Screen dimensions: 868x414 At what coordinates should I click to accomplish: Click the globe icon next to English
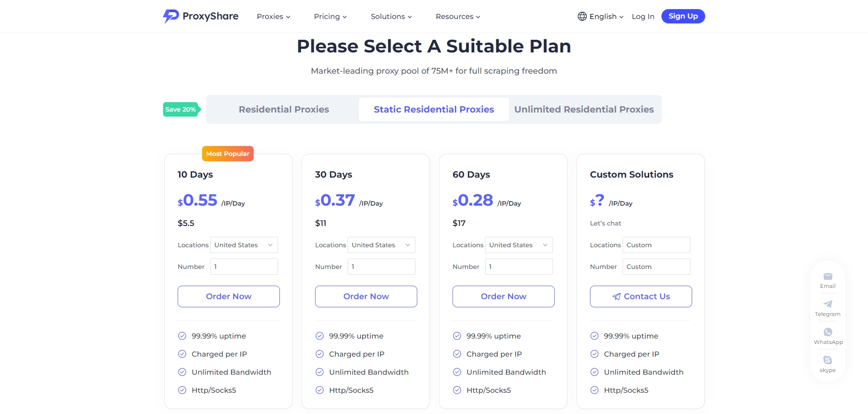pos(582,16)
